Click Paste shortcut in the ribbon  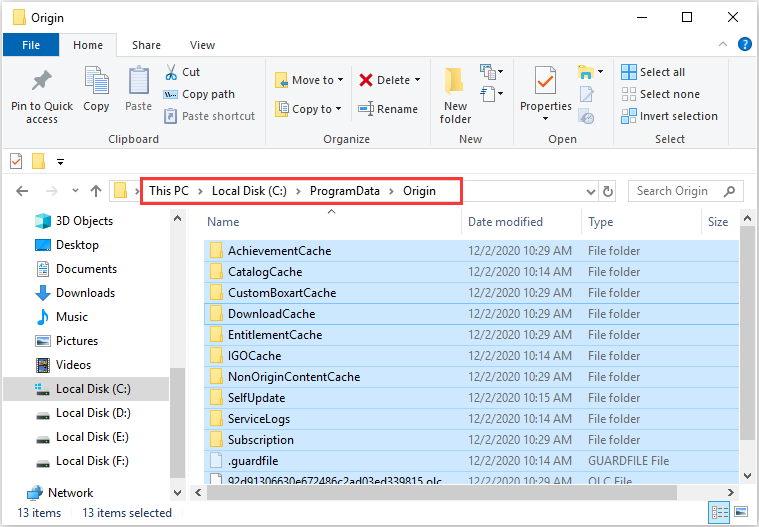209,116
